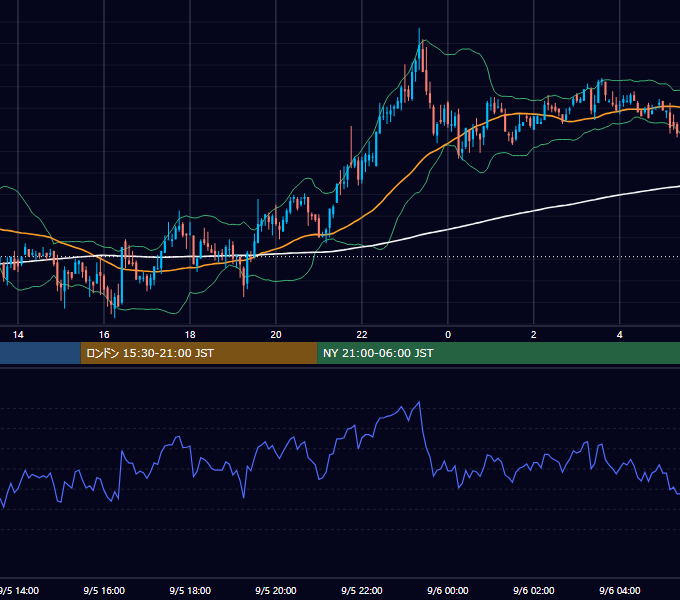Click the 9/6 02:00 time label
680x600 pixels.
[x=534, y=590]
